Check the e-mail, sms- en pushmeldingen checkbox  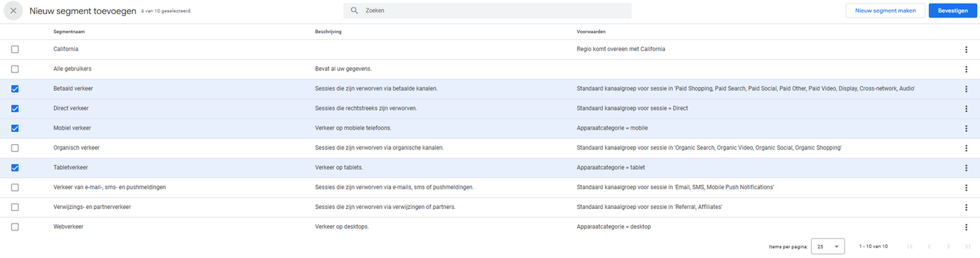coord(15,187)
